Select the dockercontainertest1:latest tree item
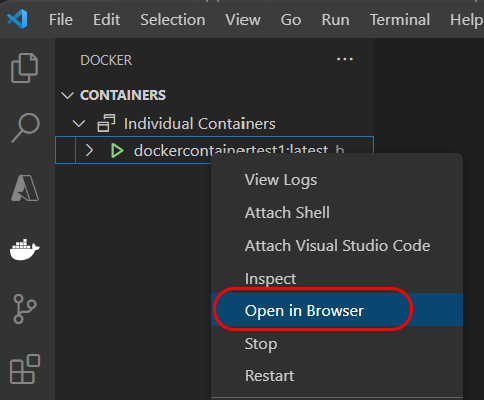The image size is (484, 400). coord(214,150)
